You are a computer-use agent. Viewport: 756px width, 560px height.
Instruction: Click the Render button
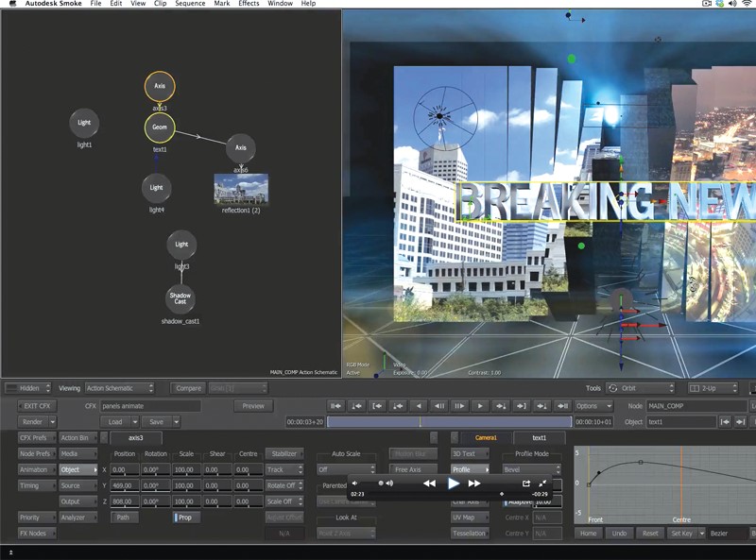pyautogui.click(x=33, y=422)
